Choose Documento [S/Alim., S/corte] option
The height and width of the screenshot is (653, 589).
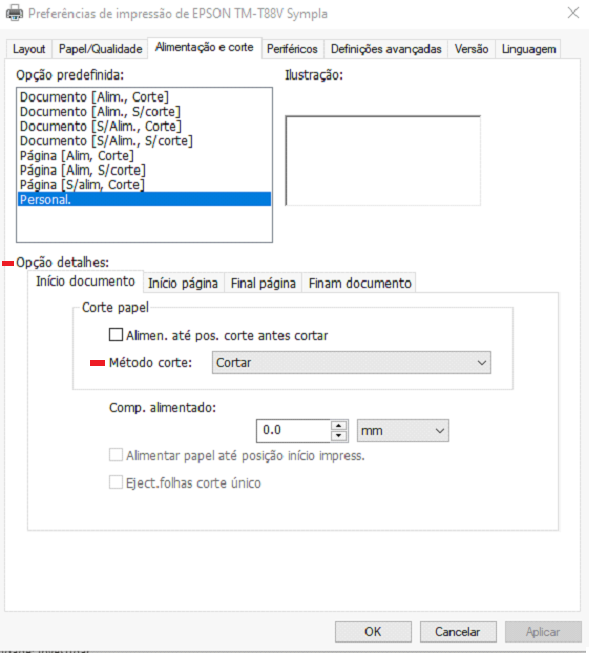[x=144, y=141]
